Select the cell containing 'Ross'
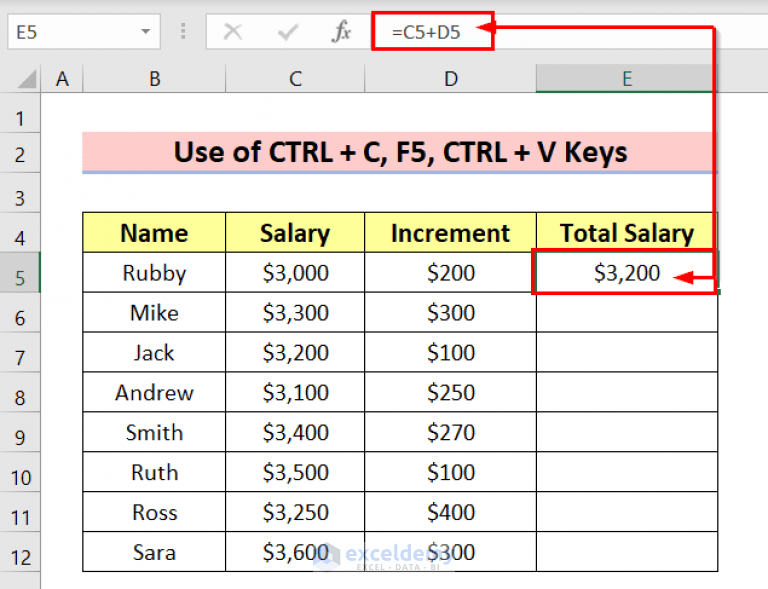 click(x=154, y=512)
